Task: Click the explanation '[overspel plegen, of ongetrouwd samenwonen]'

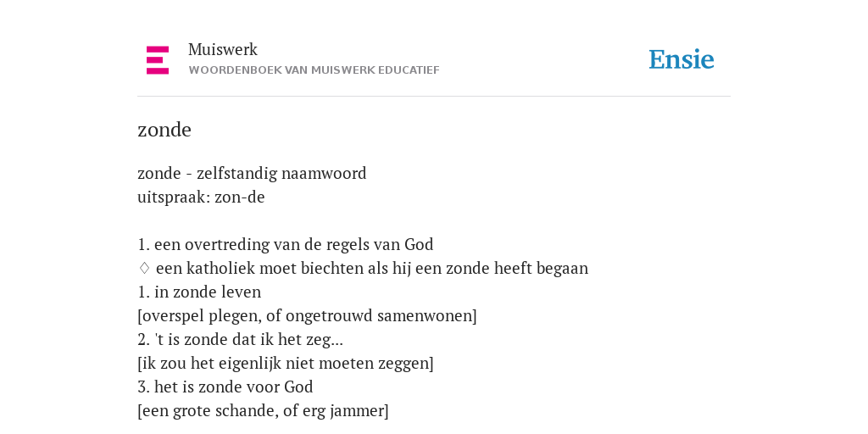Action: tap(307, 316)
